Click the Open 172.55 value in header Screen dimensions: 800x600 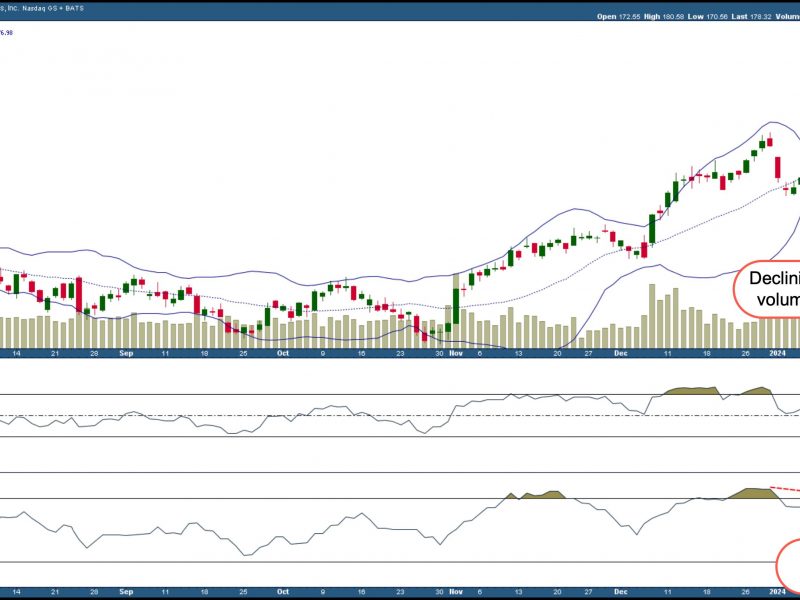tap(618, 16)
